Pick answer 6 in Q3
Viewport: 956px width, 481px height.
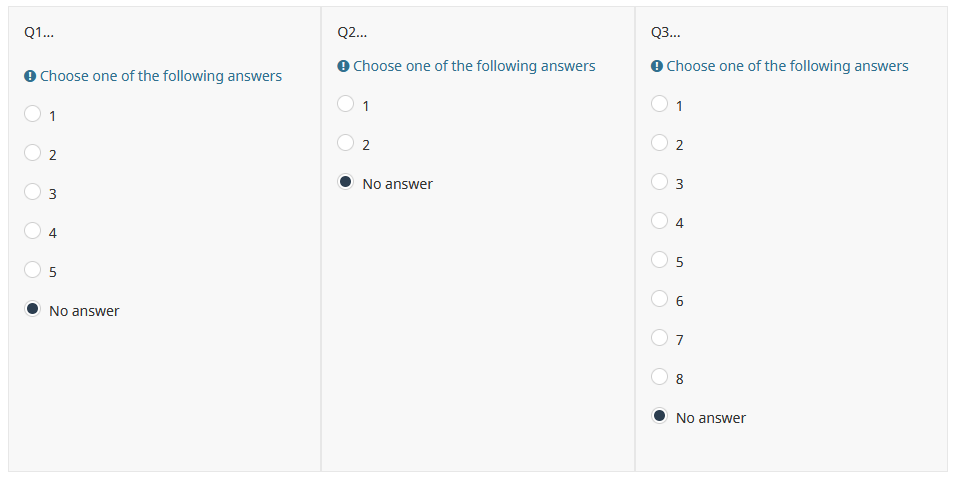660,299
